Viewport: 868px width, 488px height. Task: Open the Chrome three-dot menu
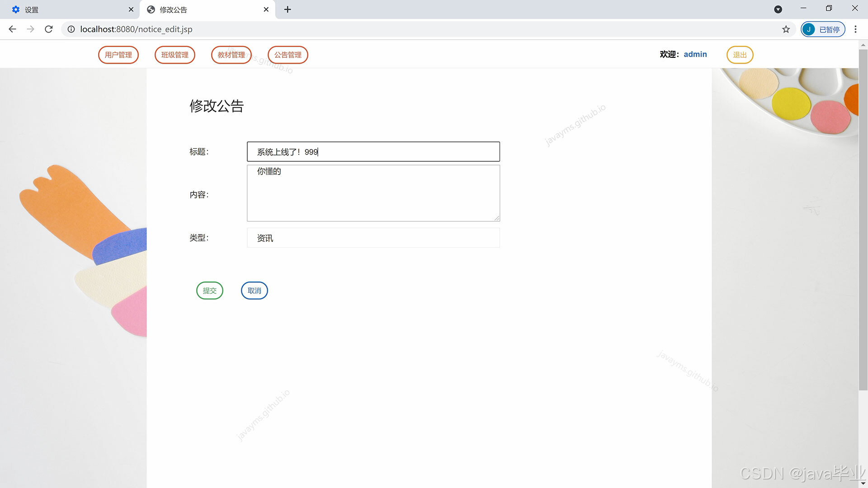pos(855,29)
